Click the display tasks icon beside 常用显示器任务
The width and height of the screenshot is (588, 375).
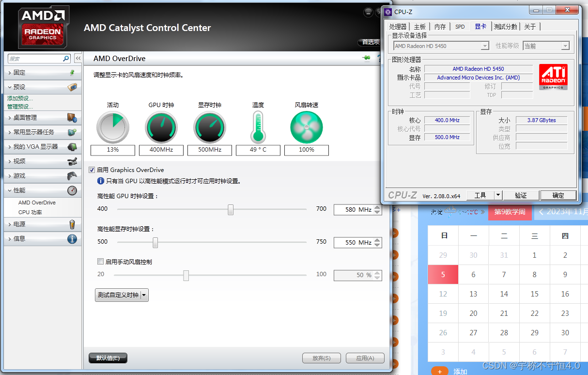click(x=72, y=132)
